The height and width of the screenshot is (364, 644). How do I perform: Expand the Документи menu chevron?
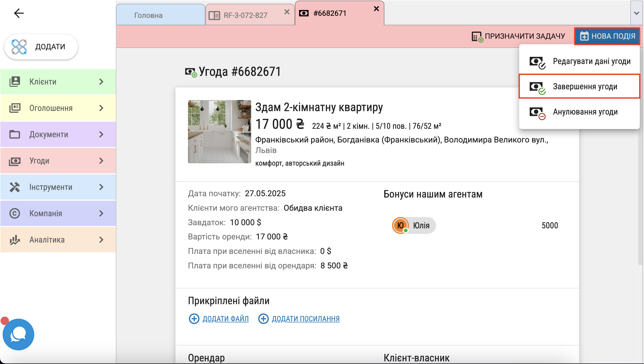pyautogui.click(x=101, y=134)
